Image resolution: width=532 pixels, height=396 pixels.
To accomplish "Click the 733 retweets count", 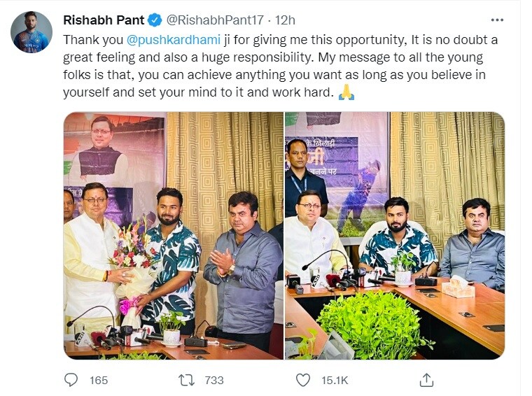I will (214, 381).
